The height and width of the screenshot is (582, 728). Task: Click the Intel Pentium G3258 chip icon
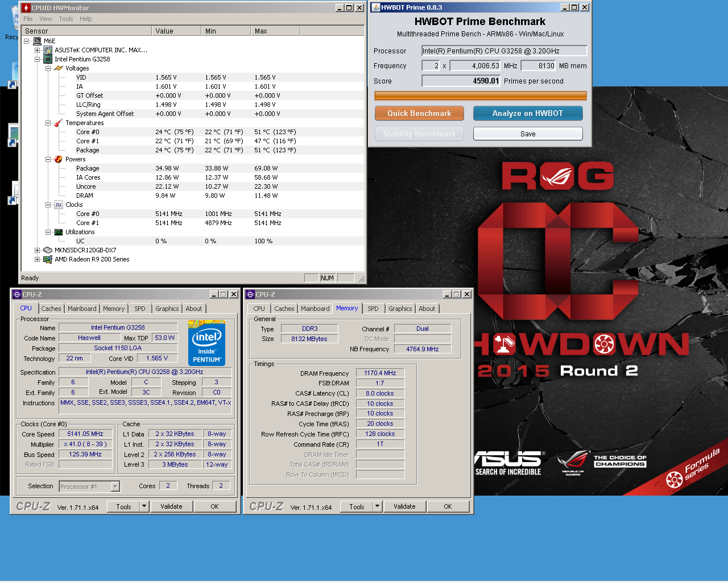tap(48, 59)
